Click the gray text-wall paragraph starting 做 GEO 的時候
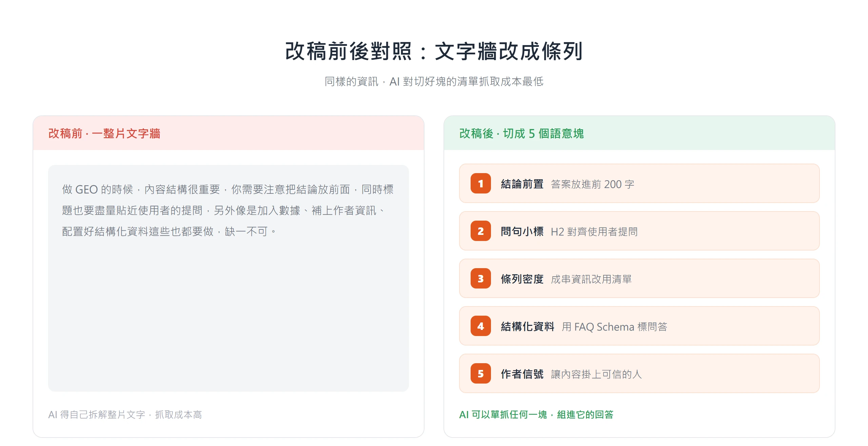This screenshot has height=446, width=868. [228, 210]
